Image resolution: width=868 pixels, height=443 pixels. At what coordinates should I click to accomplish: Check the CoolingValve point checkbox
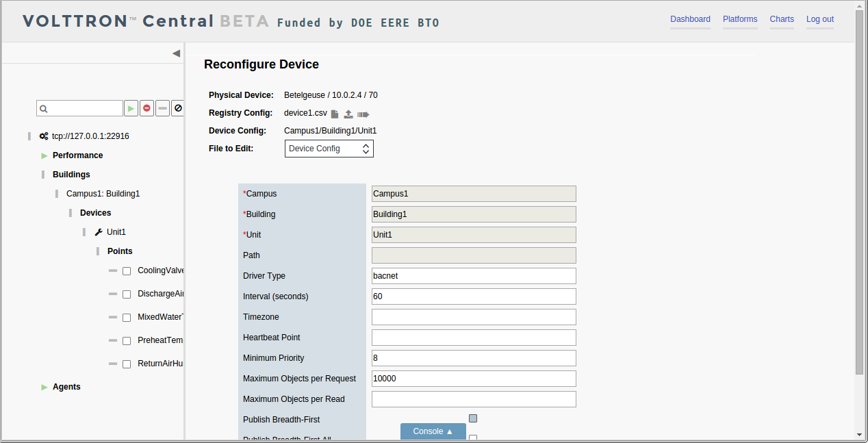[127, 271]
